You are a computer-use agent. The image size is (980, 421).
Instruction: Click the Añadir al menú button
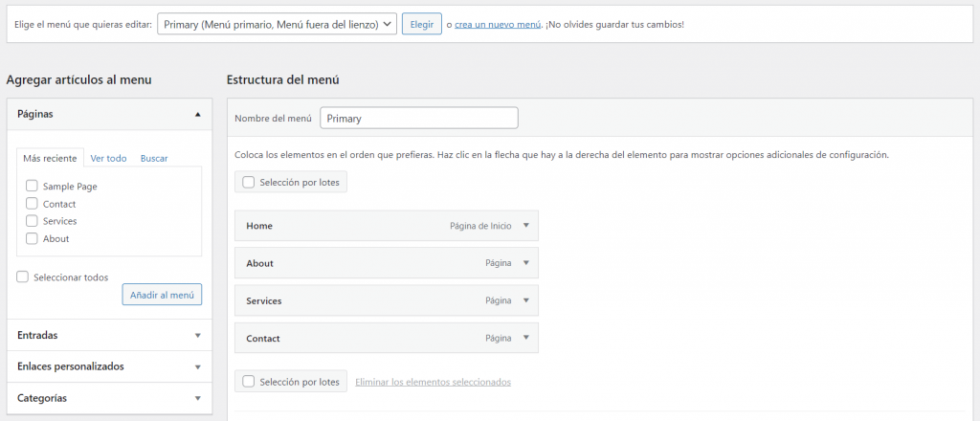pos(162,295)
